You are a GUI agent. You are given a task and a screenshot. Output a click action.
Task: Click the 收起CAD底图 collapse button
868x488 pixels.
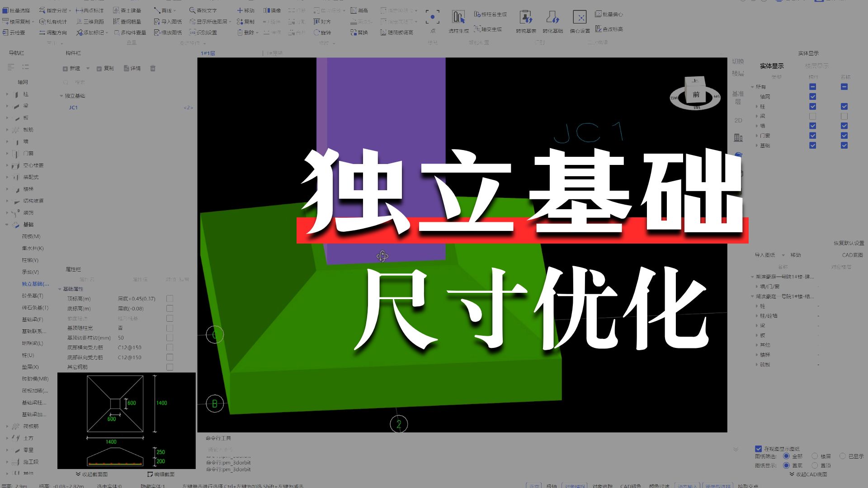[808, 474]
